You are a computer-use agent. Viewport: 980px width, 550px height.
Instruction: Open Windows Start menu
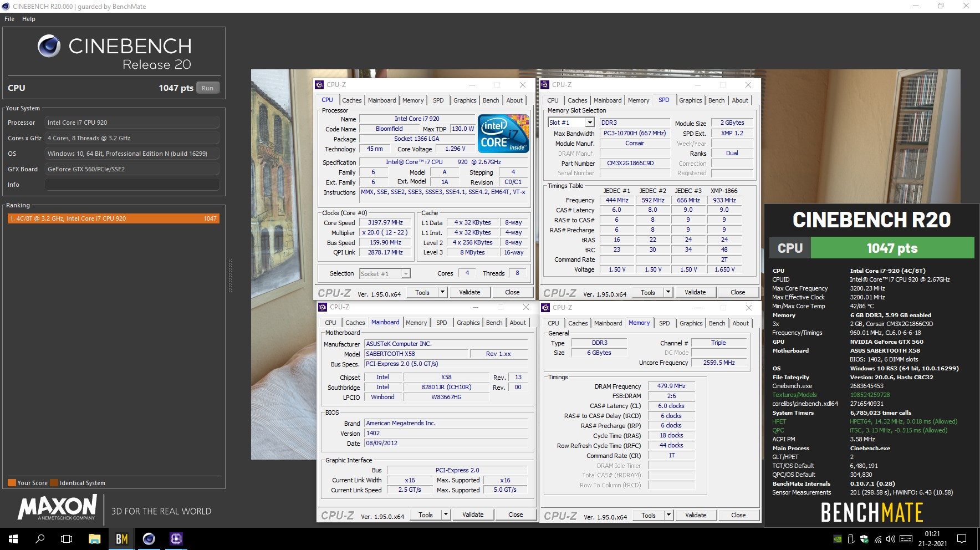click(x=13, y=539)
